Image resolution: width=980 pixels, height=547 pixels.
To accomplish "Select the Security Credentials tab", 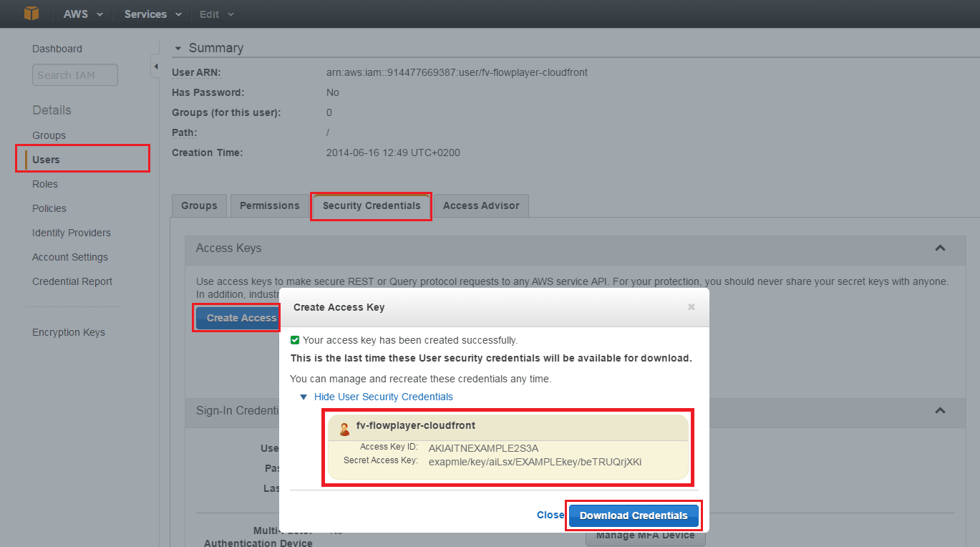I will coord(372,205).
